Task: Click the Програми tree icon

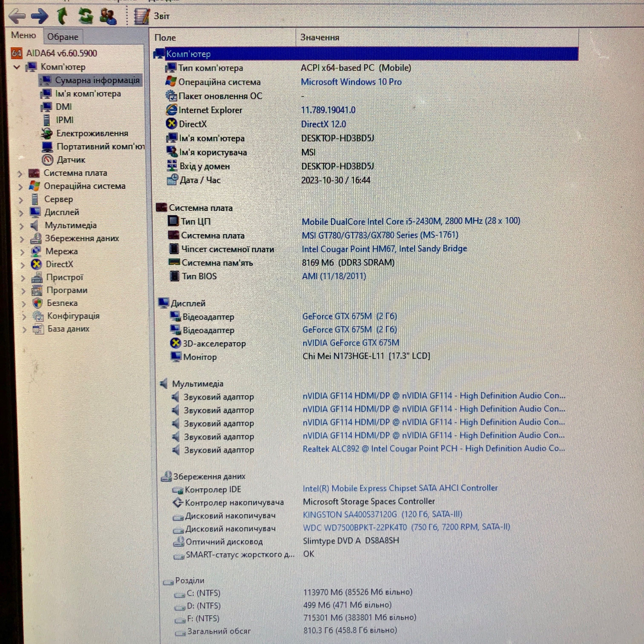Action: [x=37, y=290]
